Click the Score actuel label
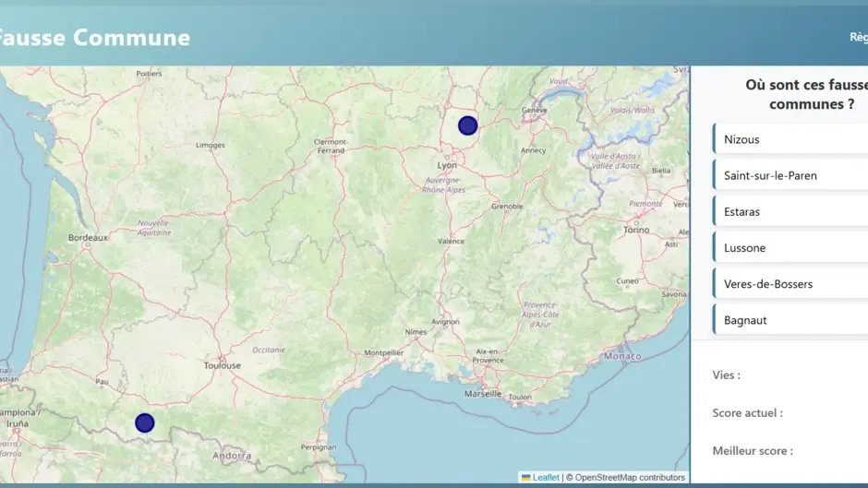The width and height of the screenshot is (868, 488). tap(747, 412)
